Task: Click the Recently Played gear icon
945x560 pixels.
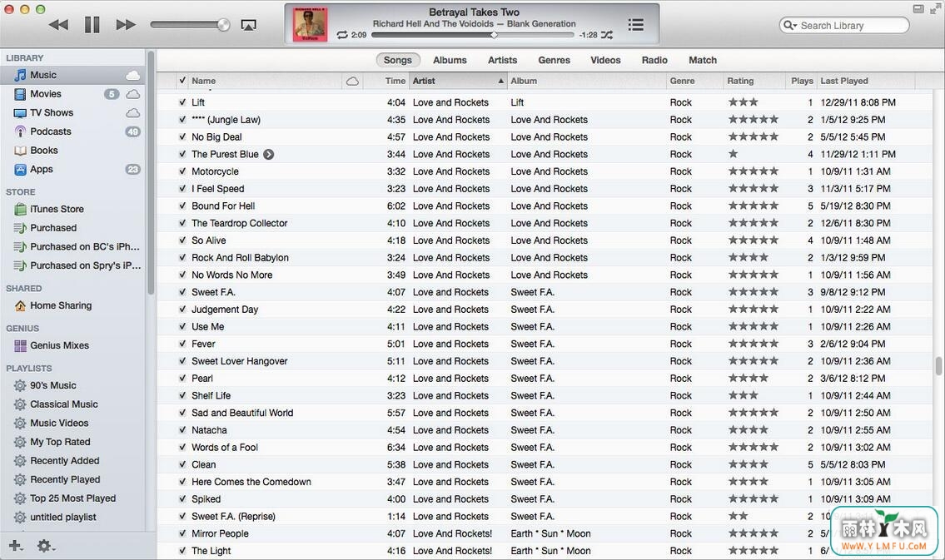Action: coord(20,479)
